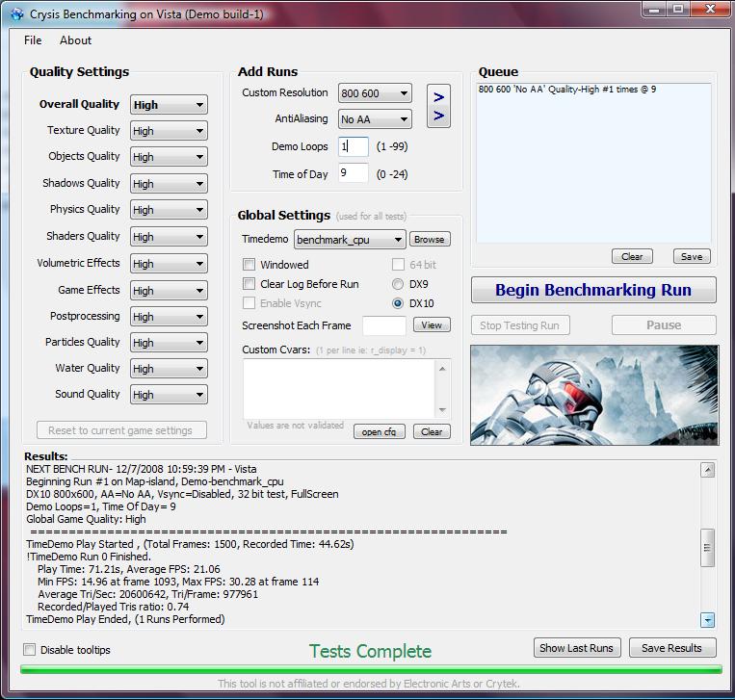Click 'Beginning Run #1 on Map-island' line

pyautogui.click(x=155, y=481)
